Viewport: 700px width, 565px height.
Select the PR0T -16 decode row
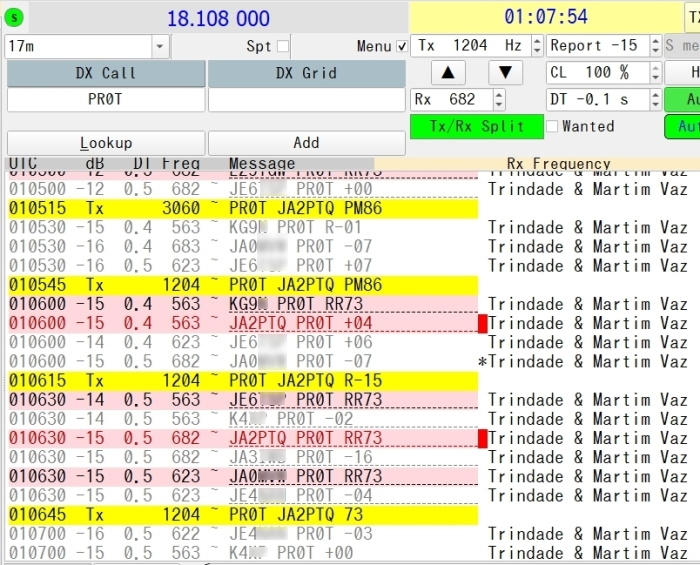(243, 457)
